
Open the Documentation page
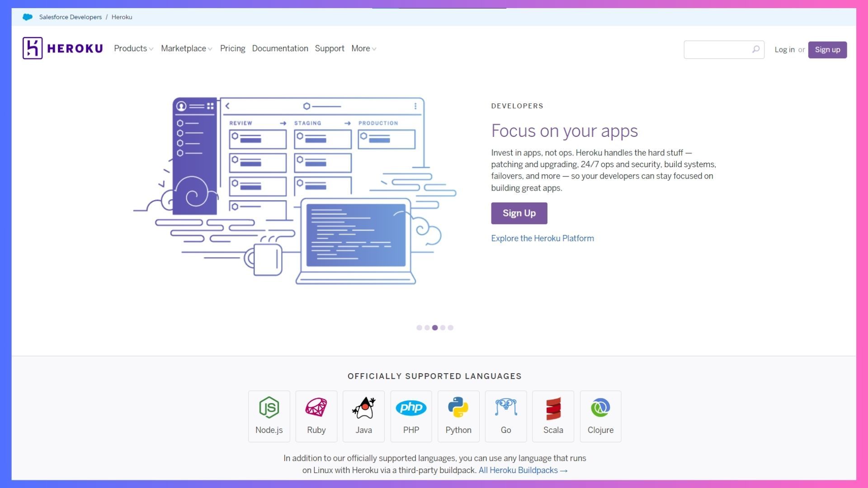pyautogui.click(x=280, y=48)
